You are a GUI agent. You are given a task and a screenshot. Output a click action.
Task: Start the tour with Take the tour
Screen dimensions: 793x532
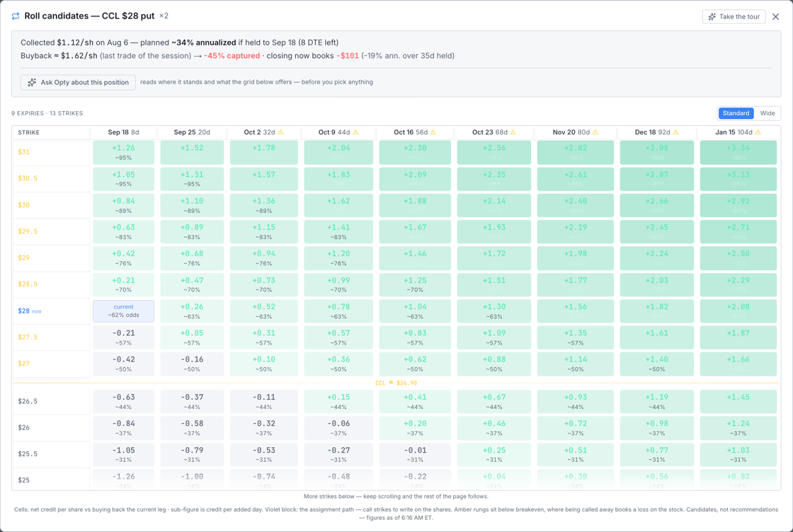[734, 17]
